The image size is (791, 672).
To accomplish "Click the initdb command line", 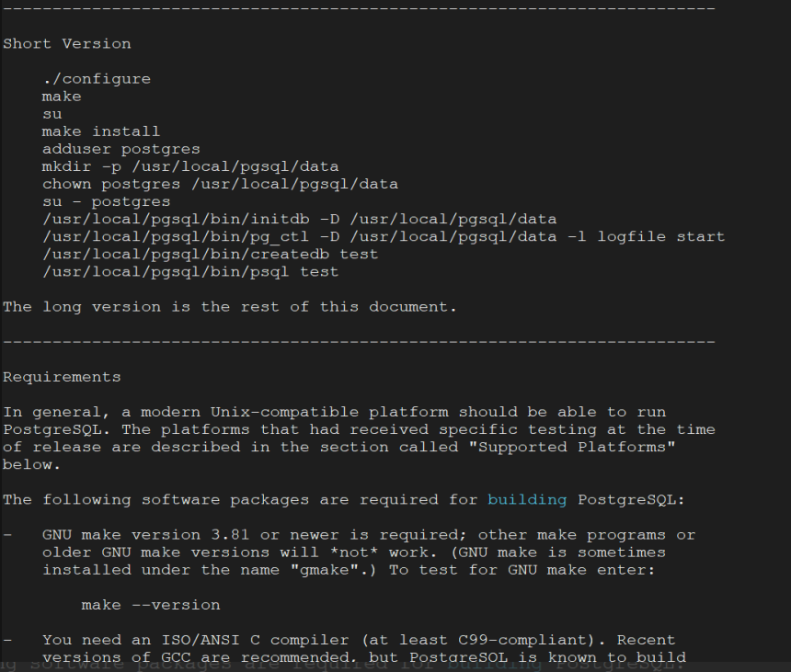I will point(300,220).
